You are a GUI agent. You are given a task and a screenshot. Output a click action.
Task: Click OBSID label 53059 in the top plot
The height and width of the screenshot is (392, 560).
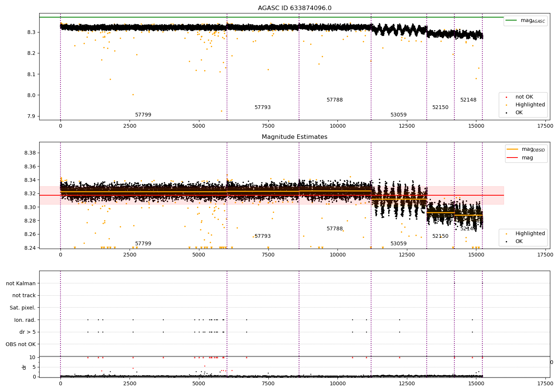[x=399, y=115]
